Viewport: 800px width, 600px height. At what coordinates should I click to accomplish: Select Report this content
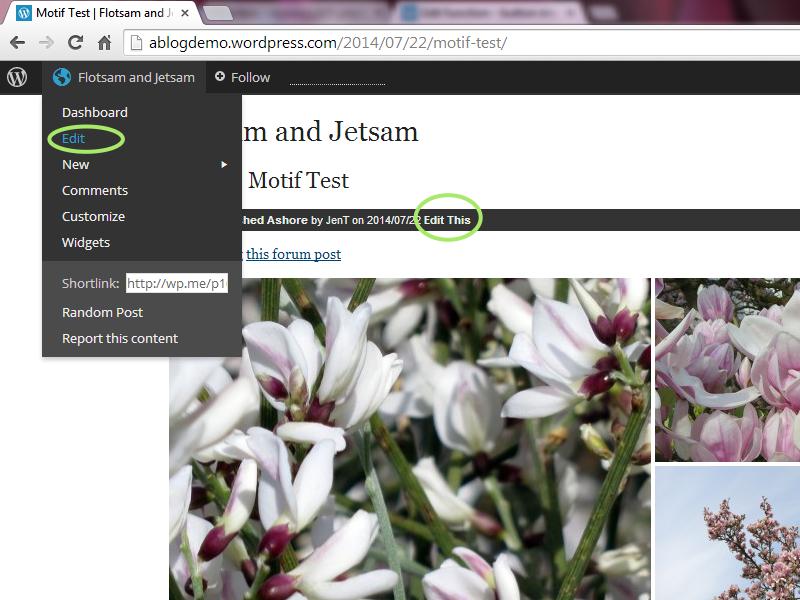coord(120,338)
